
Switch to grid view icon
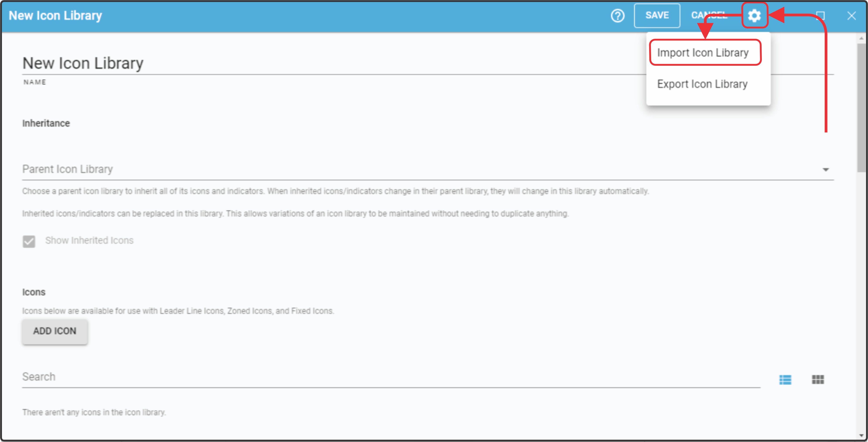click(818, 380)
